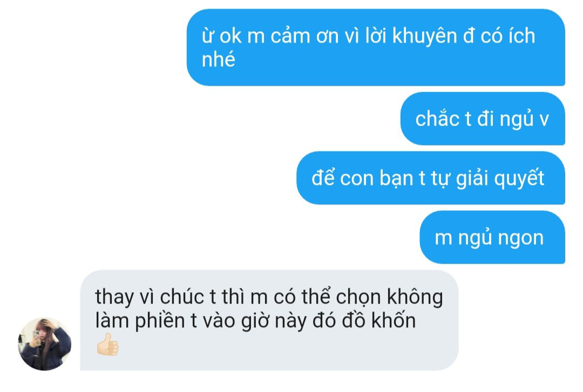Click the word 'để' starting the third bubble
The width and height of the screenshot is (583, 392).
tap(323, 177)
